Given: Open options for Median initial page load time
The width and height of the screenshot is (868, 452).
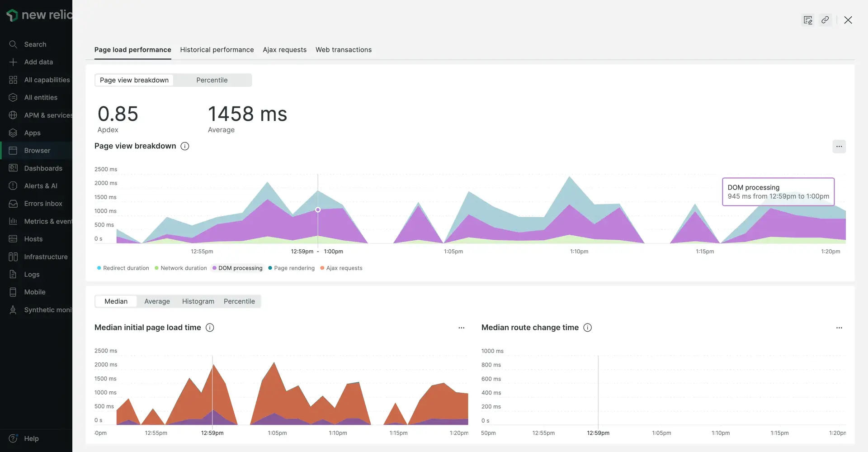Looking at the screenshot, I should click(461, 328).
